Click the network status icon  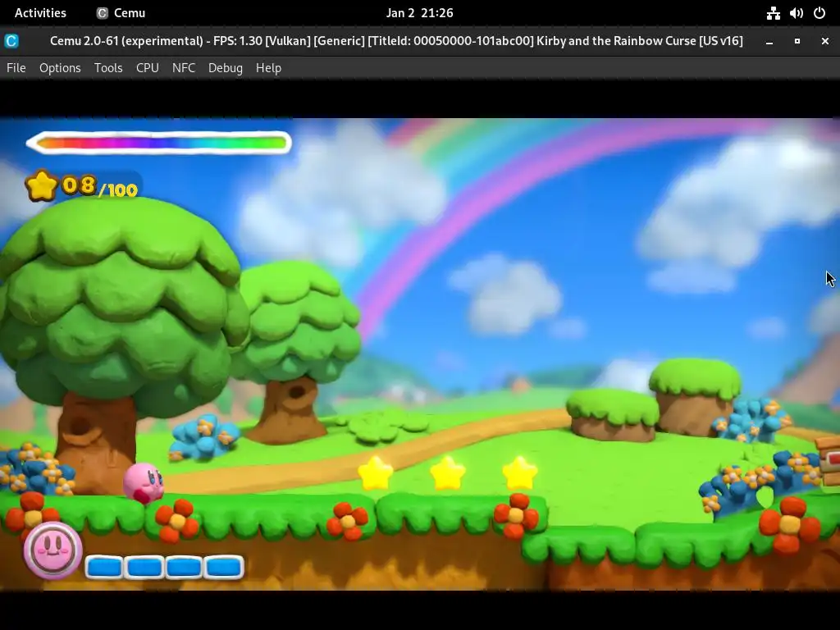[x=773, y=13]
